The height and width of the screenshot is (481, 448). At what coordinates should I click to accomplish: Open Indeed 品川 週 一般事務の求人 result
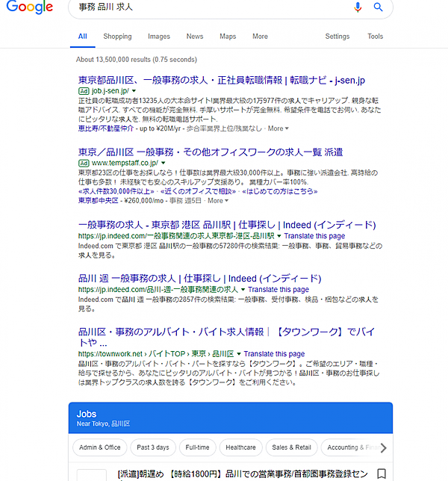199,279
